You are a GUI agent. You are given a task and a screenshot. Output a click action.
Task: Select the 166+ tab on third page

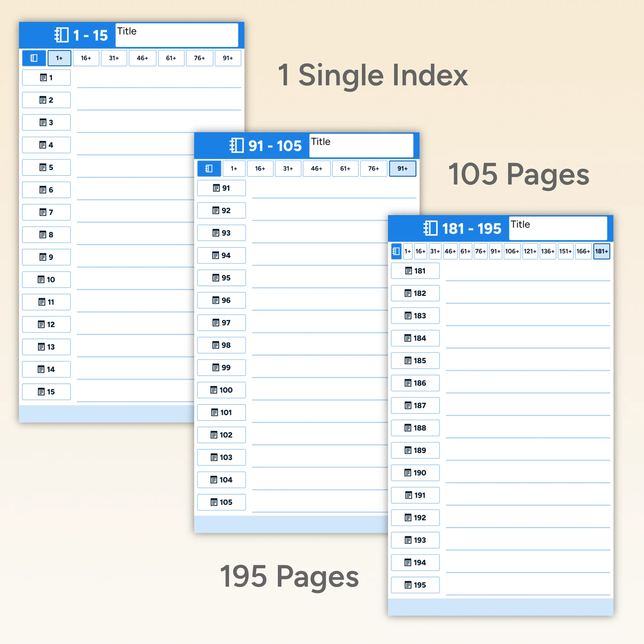pyautogui.click(x=583, y=251)
